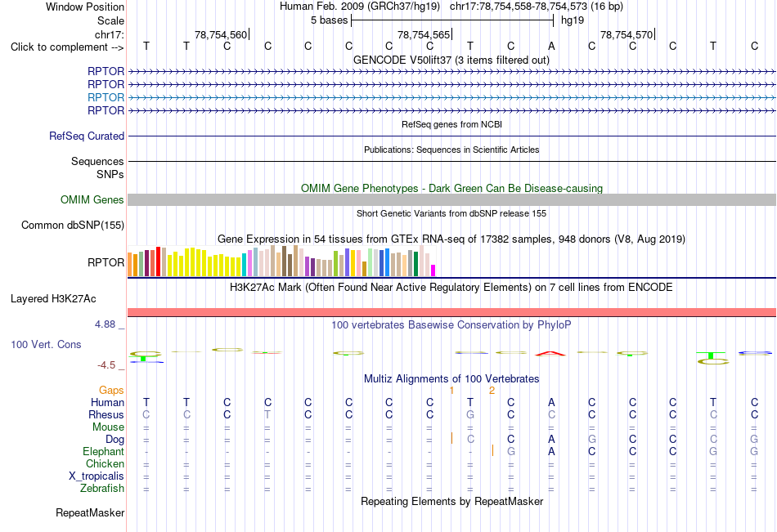
Task: Click the 'Click to complement -->' label
Action: (x=67, y=47)
